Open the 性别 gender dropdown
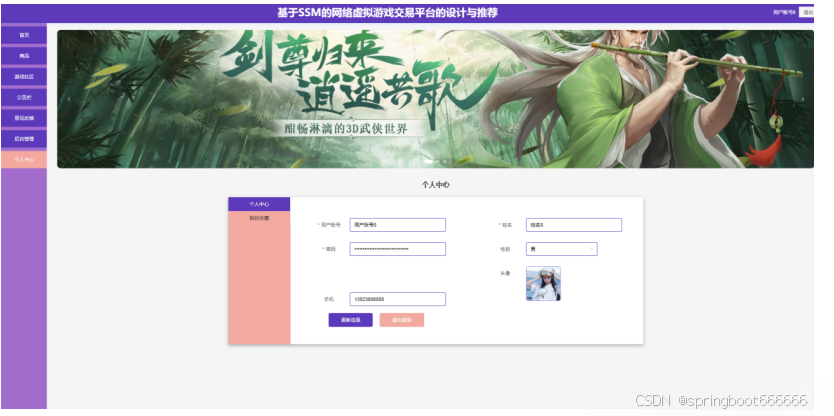 click(562, 249)
